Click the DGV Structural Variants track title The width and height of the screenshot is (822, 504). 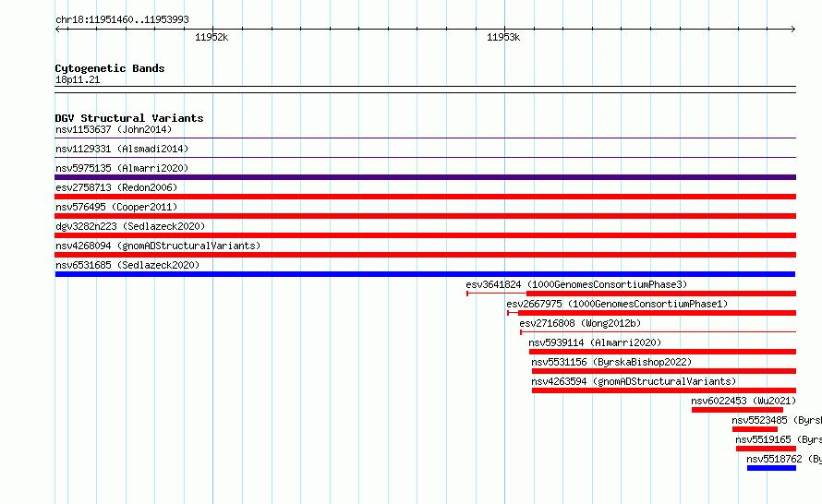pyautogui.click(x=129, y=118)
